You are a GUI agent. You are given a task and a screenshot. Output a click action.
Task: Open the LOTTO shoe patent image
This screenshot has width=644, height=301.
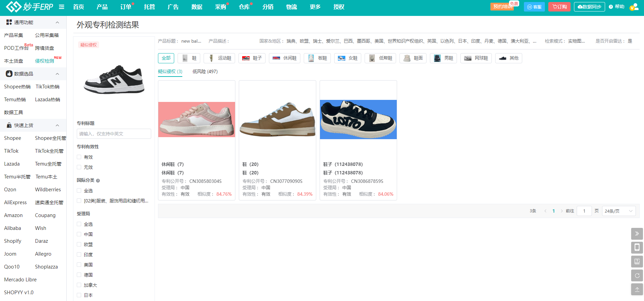point(358,120)
